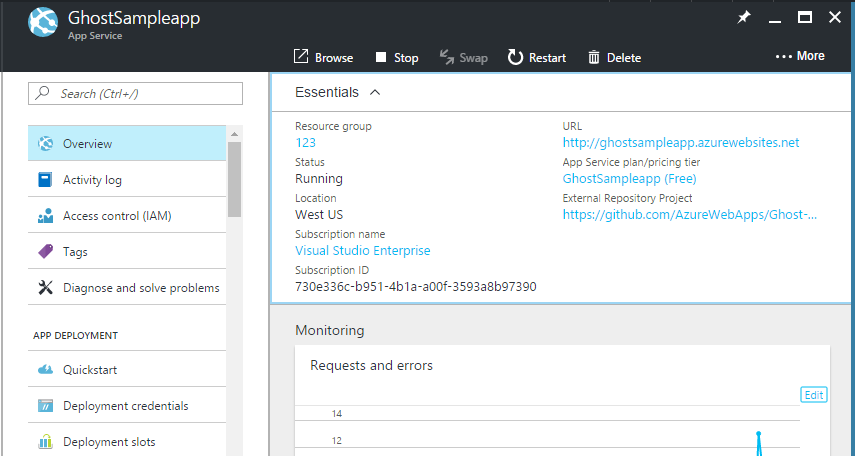This screenshot has width=855, height=456.
Task: Open the More options menu
Action: 800,56
